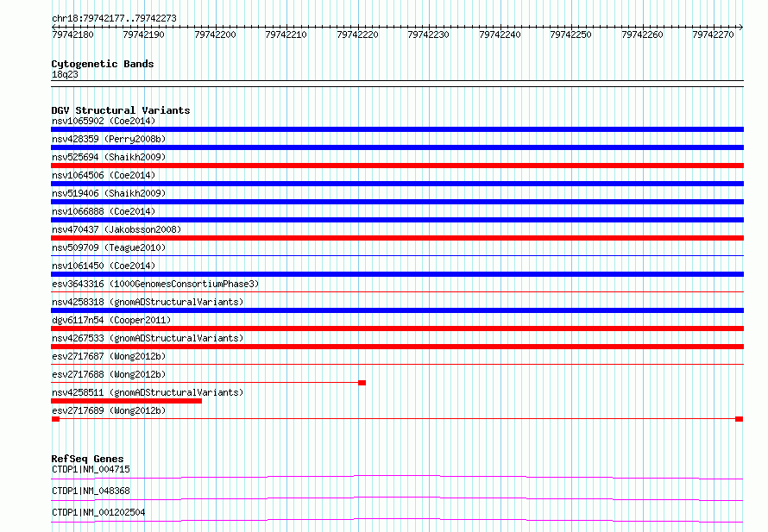Image resolution: width=768 pixels, height=532 pixels.
Task: Open variant dgv6117n54 (Cooper2011) label
Action: (x=111, y=320)
